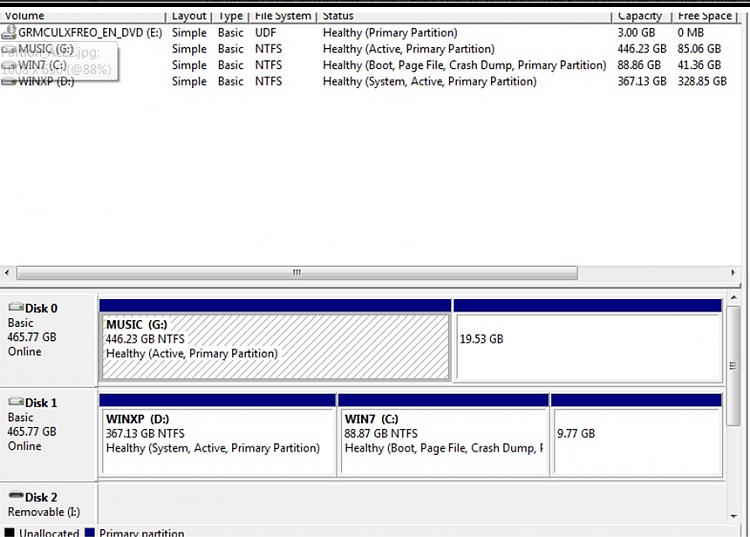
Task: Click the 'Healthy (Boot, Page File, Crash Dump, Primary Partition)' status
Action: click(x=464, y=65)
